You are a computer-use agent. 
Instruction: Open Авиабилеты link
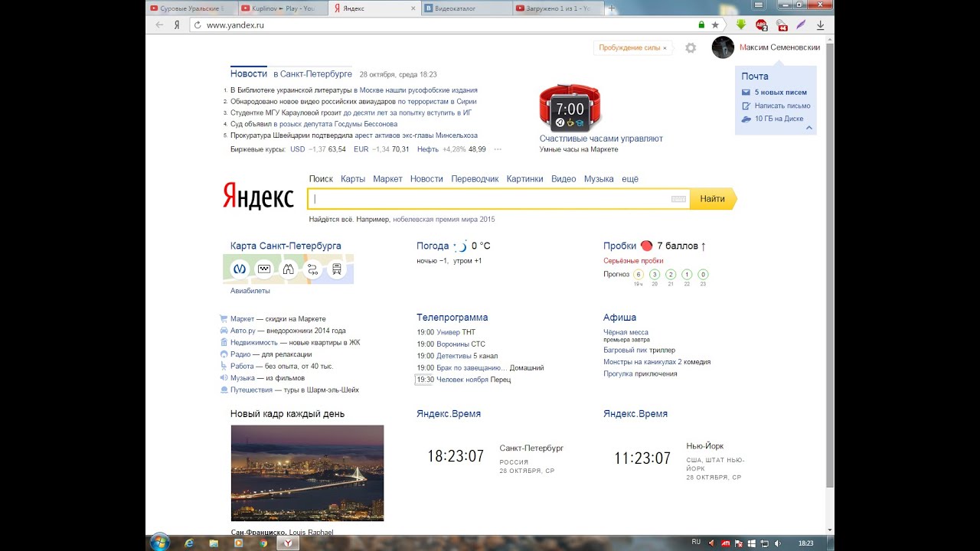pos(250,291)
